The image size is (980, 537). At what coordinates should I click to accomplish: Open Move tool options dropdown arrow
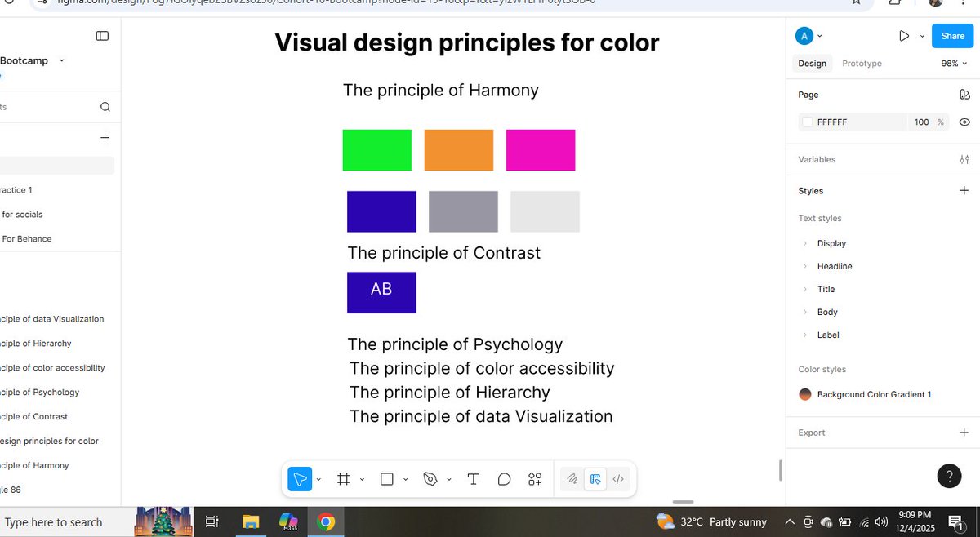tap(318, 480)
